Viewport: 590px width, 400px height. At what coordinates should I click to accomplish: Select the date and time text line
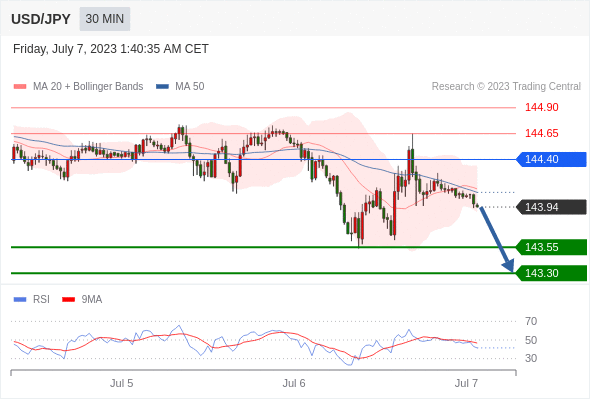point(111,49)
